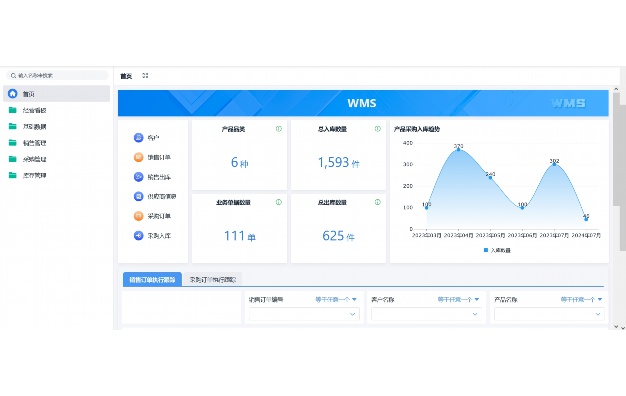This screenshot has height=396, width=626.
Task: Select the 销售订单执行跟踪 tab
Action: [x=153, y=279]
